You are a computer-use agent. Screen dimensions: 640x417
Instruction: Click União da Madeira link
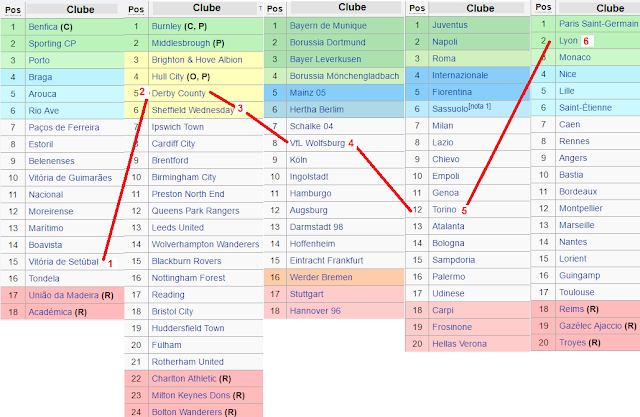click(x=64, y=295)
